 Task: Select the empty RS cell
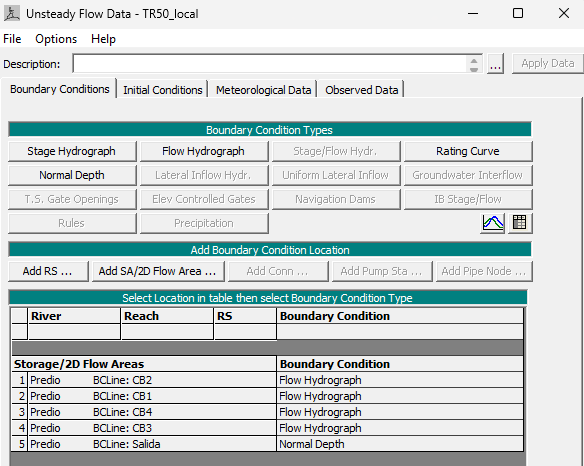(245, 332)
